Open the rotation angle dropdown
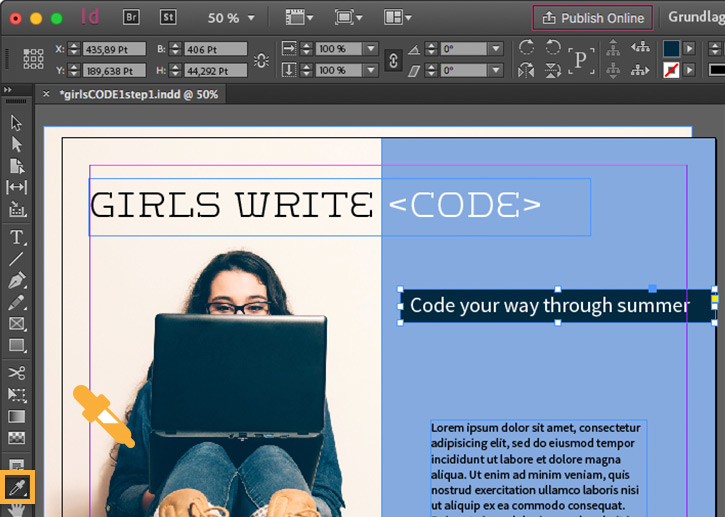This screenshot has width=725, height=517. [496, 48]
